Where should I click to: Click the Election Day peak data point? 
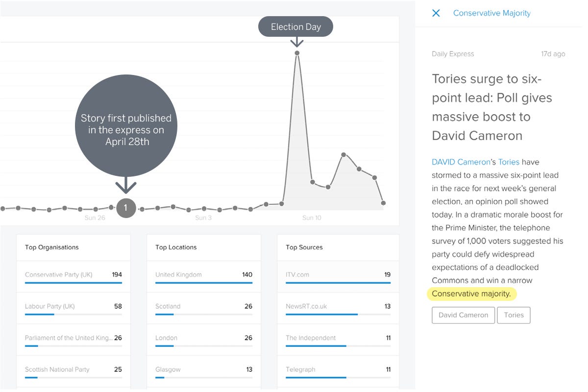coord(297,53)
